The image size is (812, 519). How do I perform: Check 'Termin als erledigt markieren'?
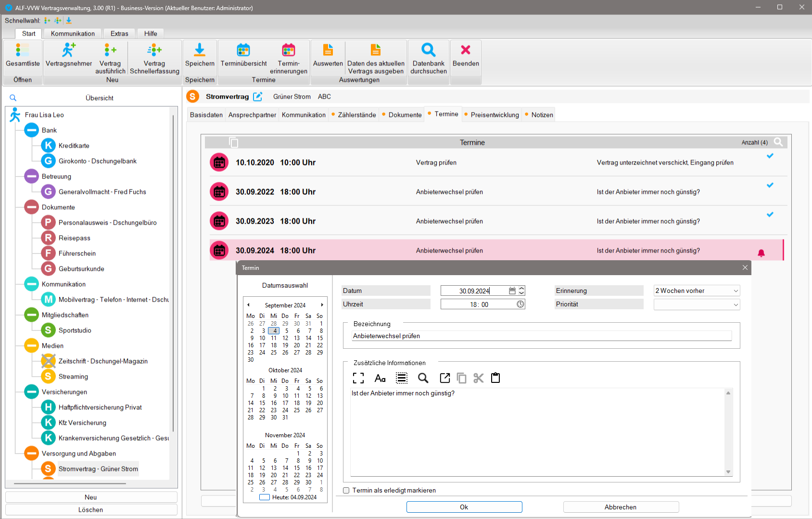[346, 491]
